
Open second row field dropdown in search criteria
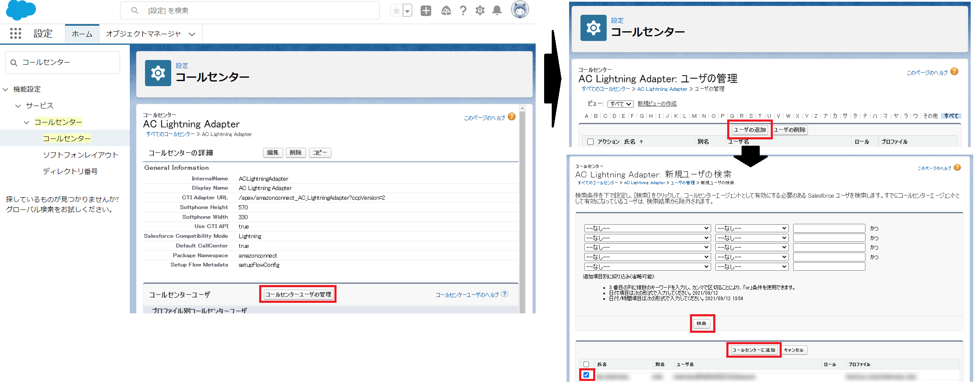tap(647, 238)
